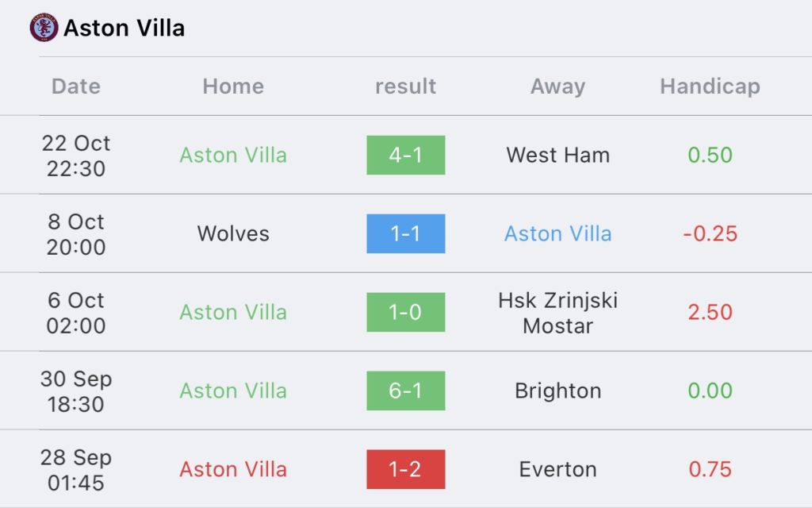The width and height of the screenshot is (812, 508).
Task: Open the Aston Villa team title
Action: coord(124,28)
